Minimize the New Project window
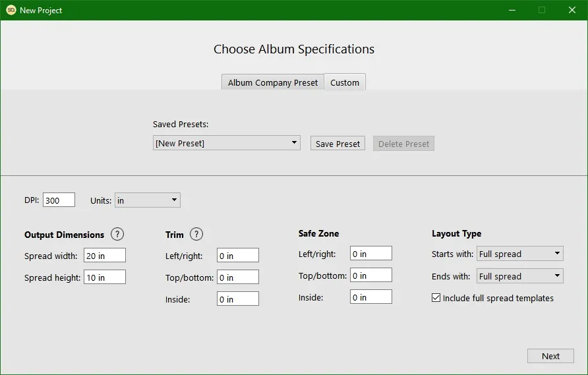 click(512, 10)
